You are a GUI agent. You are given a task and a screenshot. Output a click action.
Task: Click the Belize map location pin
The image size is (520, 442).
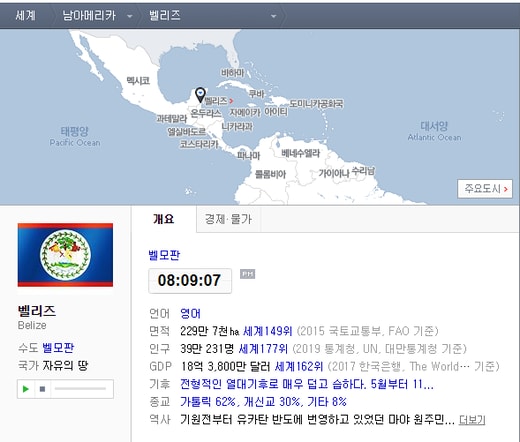pyautogui.click(x=200, y=95)
